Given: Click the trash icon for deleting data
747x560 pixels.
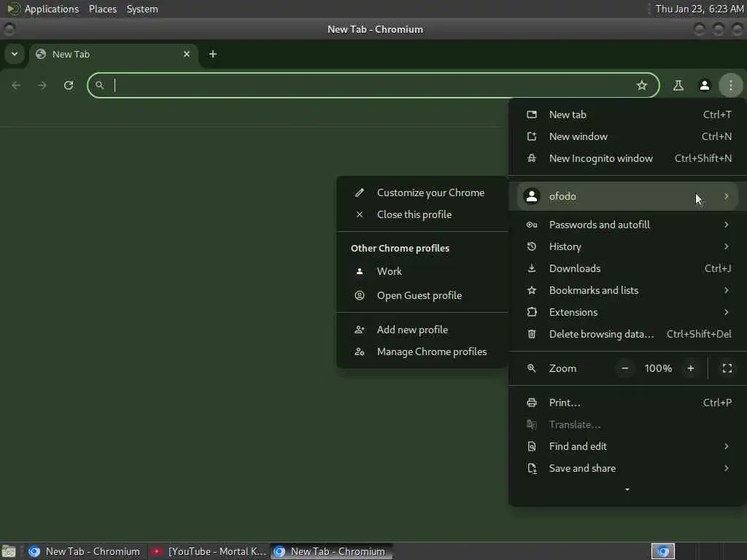Looking at the screenshot, I should tap(532, 334).
